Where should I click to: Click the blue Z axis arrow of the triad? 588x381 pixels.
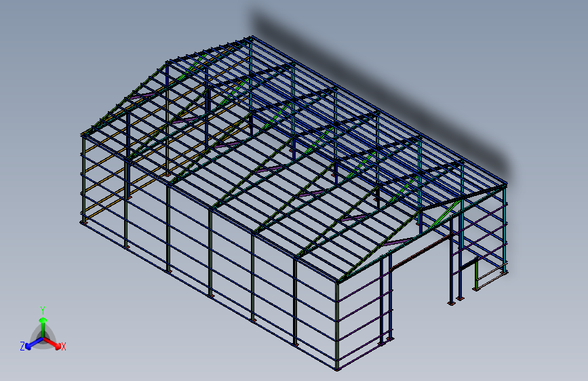coord(35,343)
